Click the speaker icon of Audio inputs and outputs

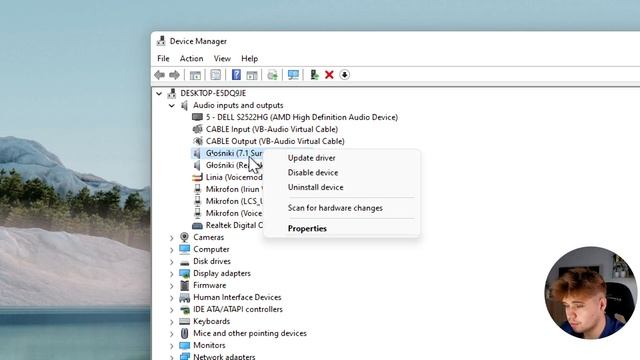[x=184, y=105]
